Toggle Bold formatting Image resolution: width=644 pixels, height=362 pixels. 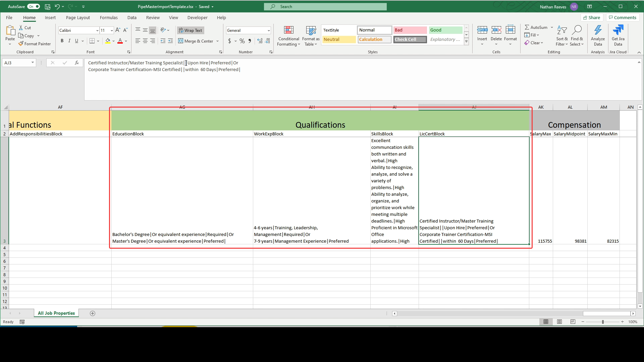click(62, 41)
